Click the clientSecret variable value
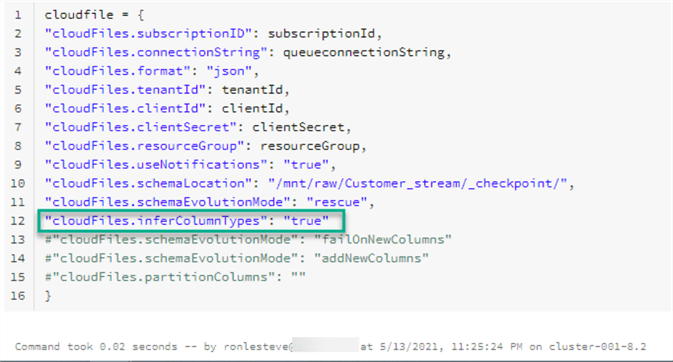 tap(298, 128)
